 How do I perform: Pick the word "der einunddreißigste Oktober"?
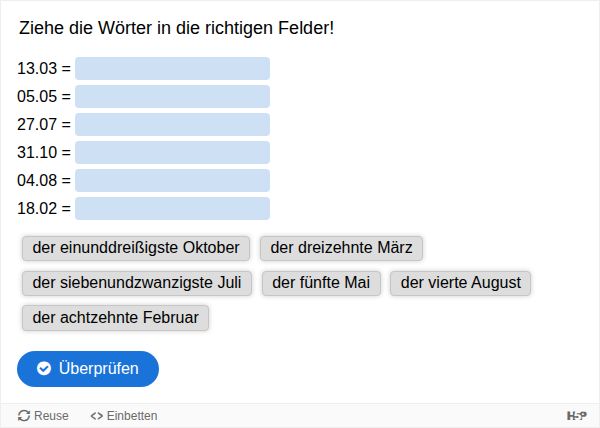click(136, 247)
